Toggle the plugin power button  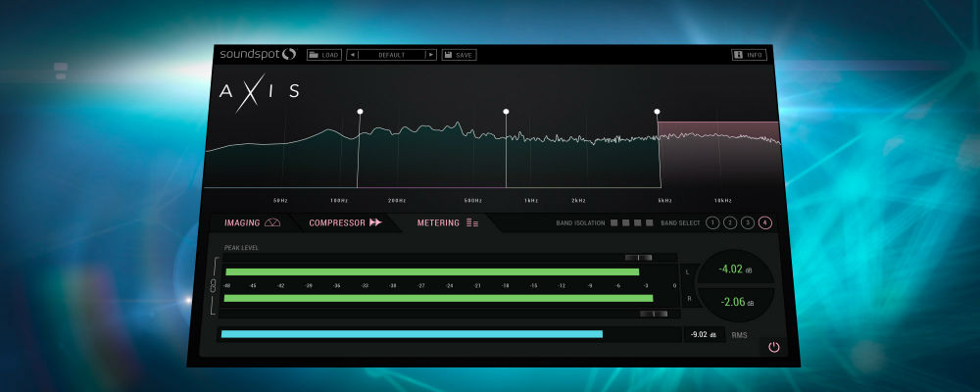774,347
